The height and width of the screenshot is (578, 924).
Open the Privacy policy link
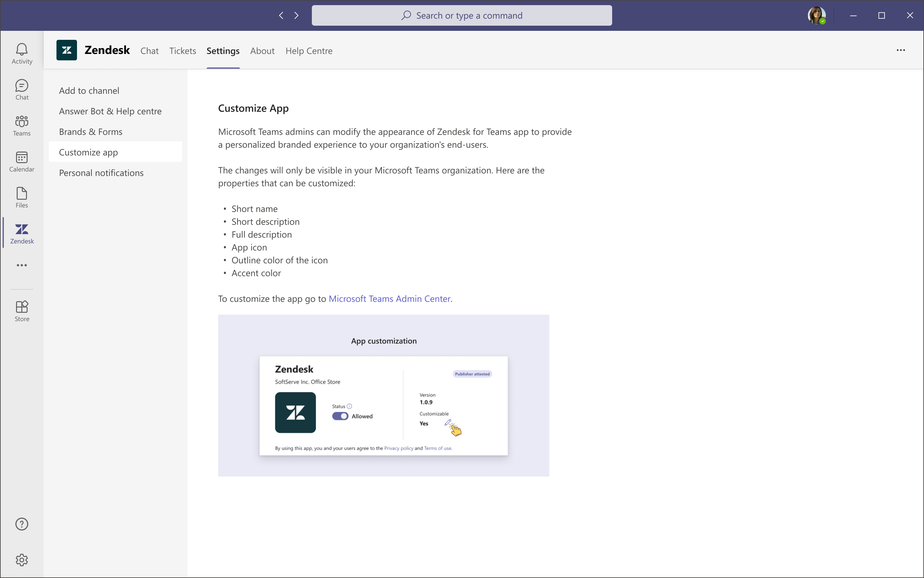tap(398, 448)
